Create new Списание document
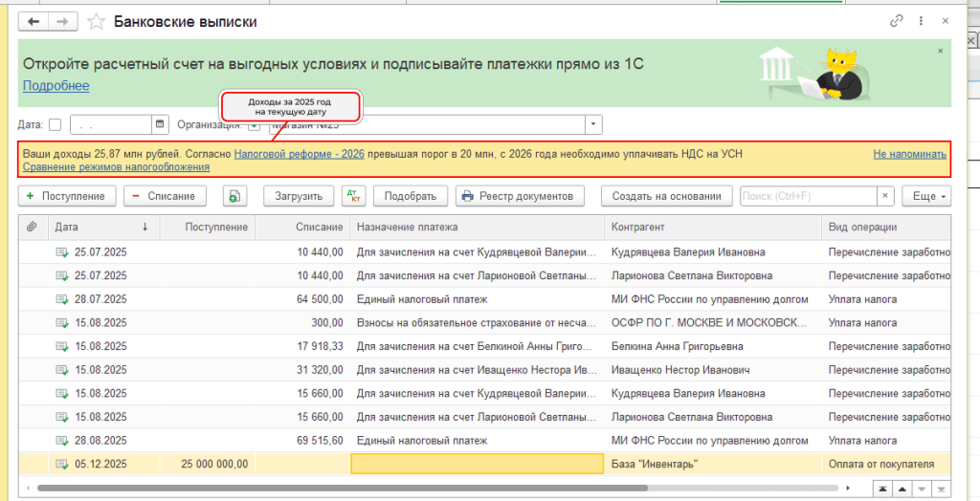980x501 pixels. tap(165, 196)
